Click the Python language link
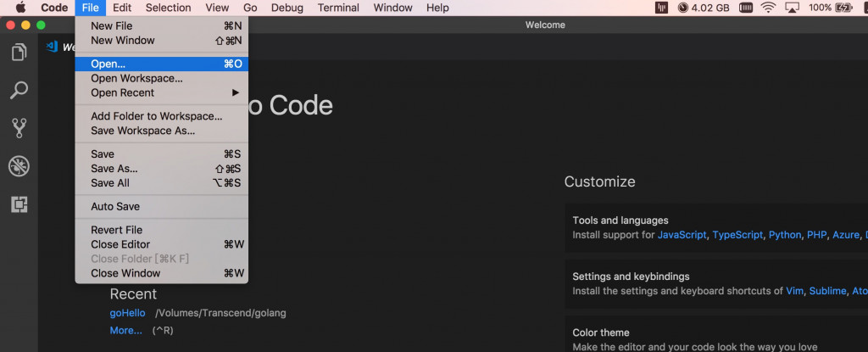Viewport: 868px width, 352px height. tap(785, 235)
